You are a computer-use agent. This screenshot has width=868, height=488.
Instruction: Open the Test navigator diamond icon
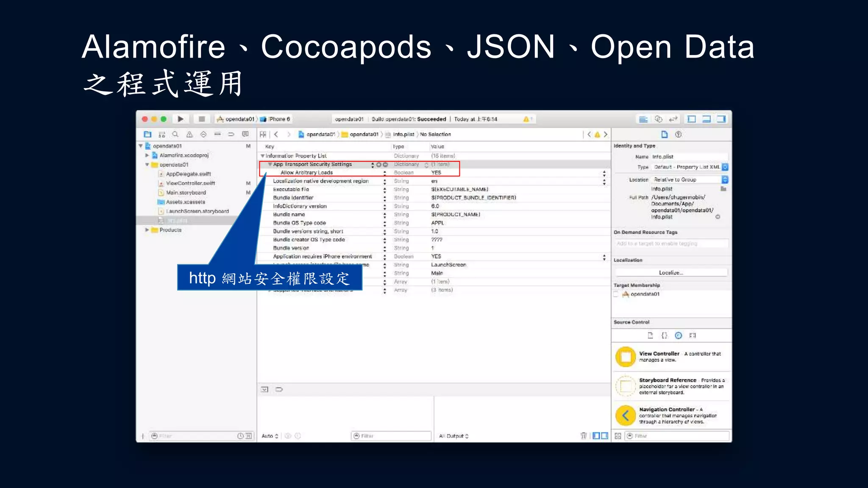[x=203, y=134]
